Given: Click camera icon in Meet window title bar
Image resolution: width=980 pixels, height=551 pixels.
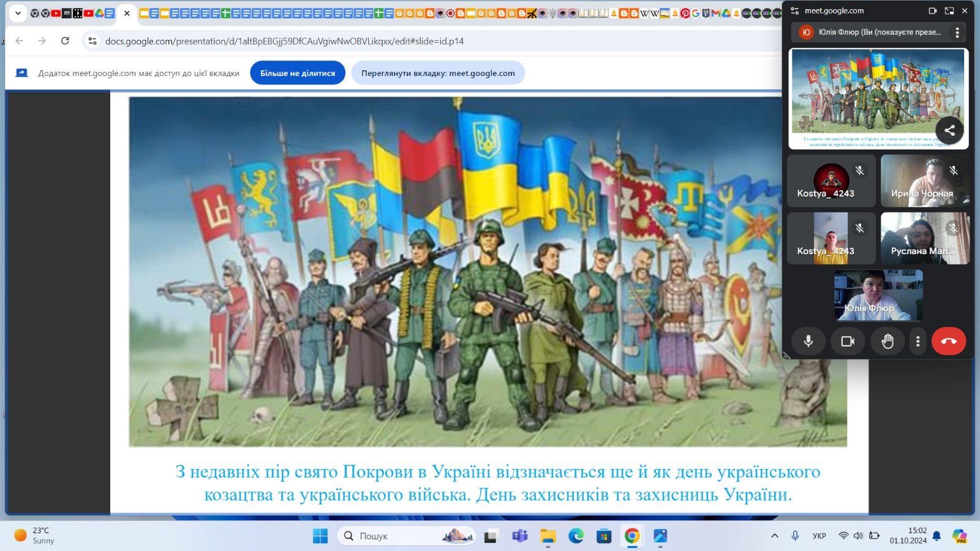Looking at the screenshot, I should [x=932, y=10].
